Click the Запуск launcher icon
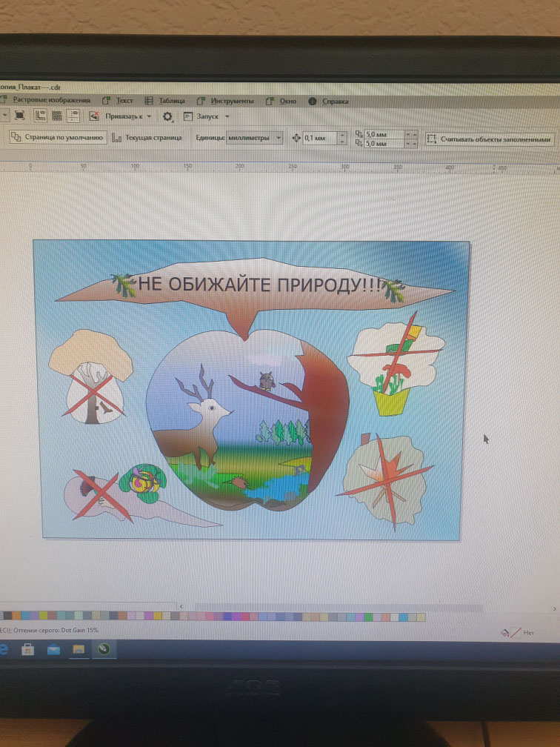The width and height of the screenshot is (560, 747). [x=188, y=116]
